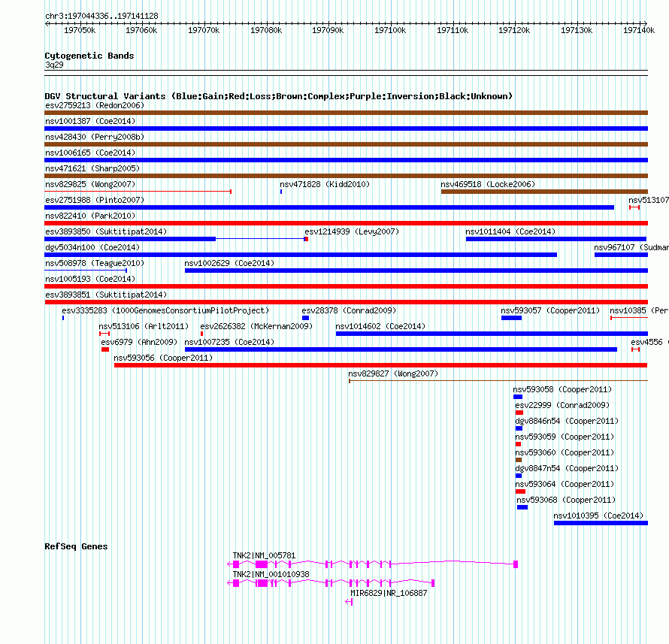Click the RefSeq Genes track title
Image resolution: width=669 pixels, height=644 pixels.
(x=76, y=546)
